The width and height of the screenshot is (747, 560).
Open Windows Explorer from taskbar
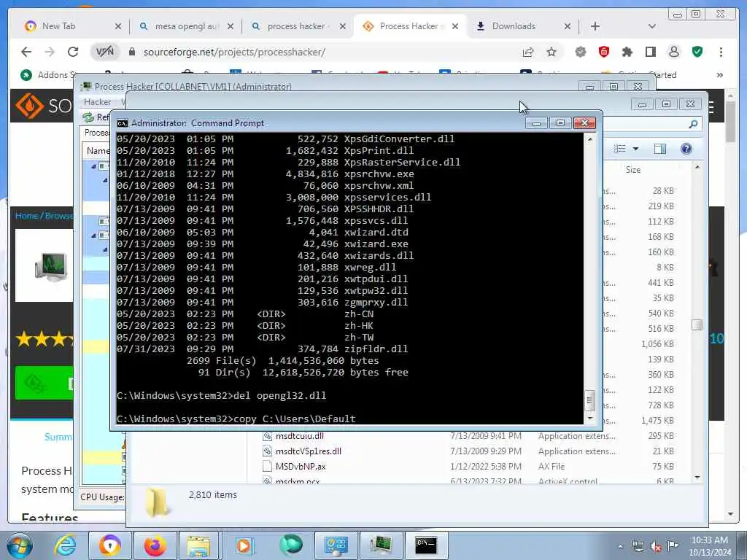198,545
